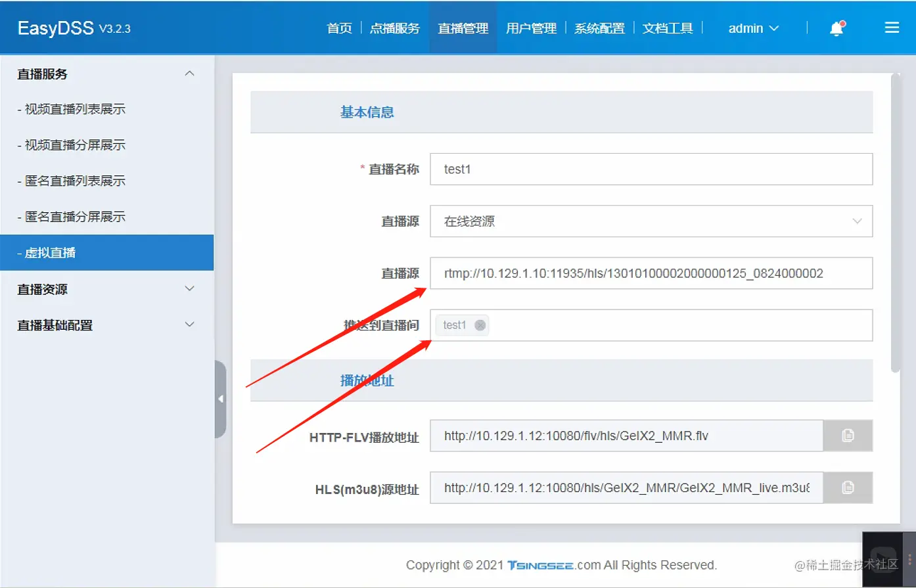Open 直播管理 in top navigation
916x588 pixels.
point(463,28)
